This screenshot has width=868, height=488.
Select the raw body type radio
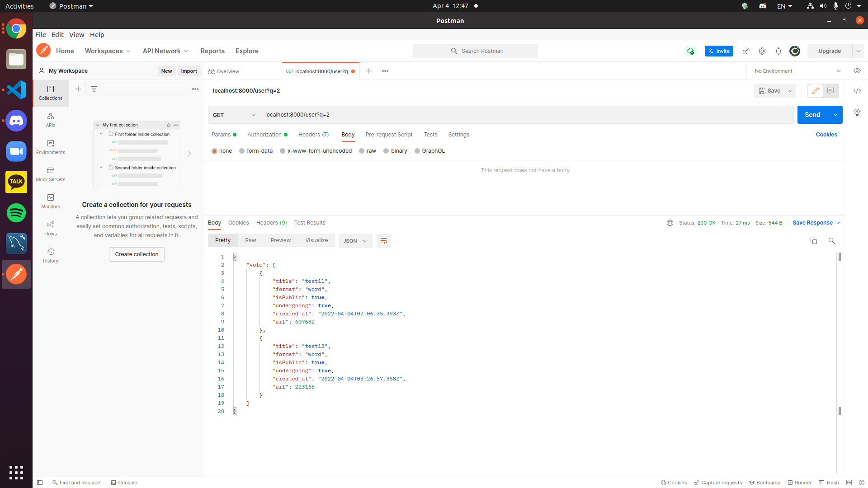362,151
